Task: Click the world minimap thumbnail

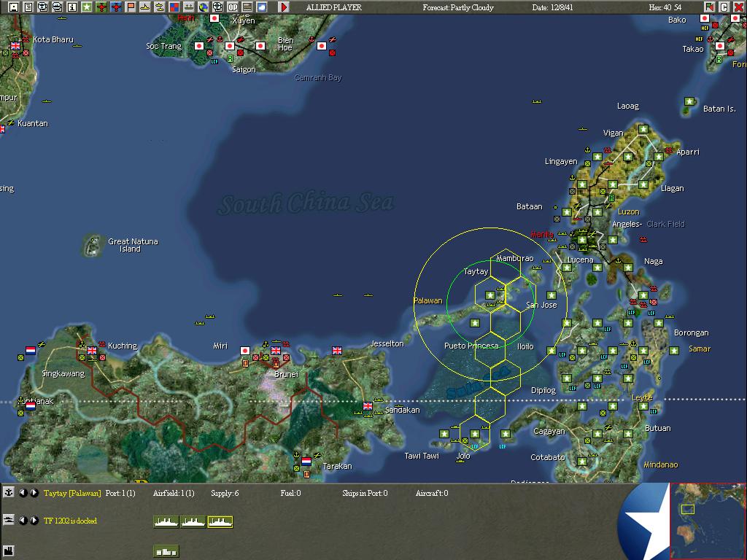Action: (708, 521)
